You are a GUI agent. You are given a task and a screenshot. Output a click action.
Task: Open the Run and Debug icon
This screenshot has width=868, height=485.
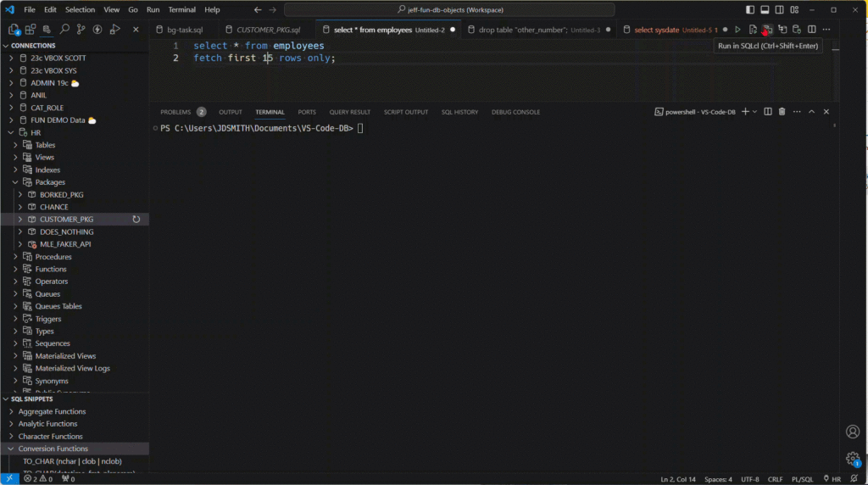tap(114, 30)
